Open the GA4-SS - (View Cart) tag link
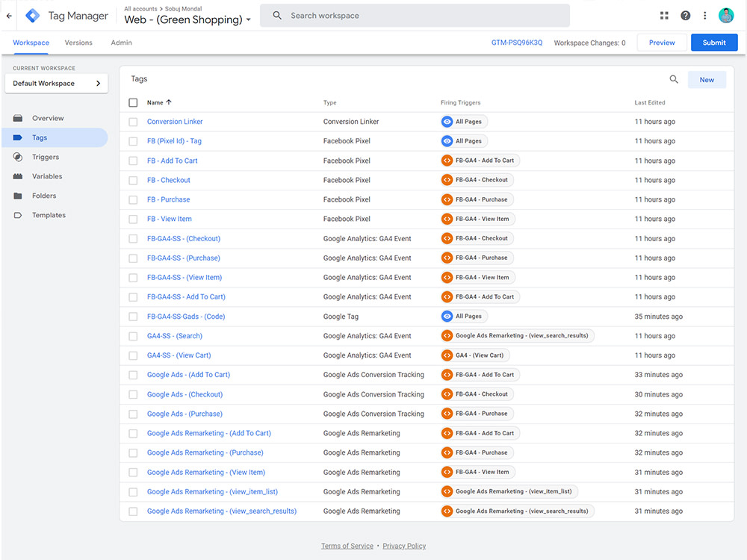The height and width of the screenshot is (560, 747). pyautogui.click(x=179, y=355)
